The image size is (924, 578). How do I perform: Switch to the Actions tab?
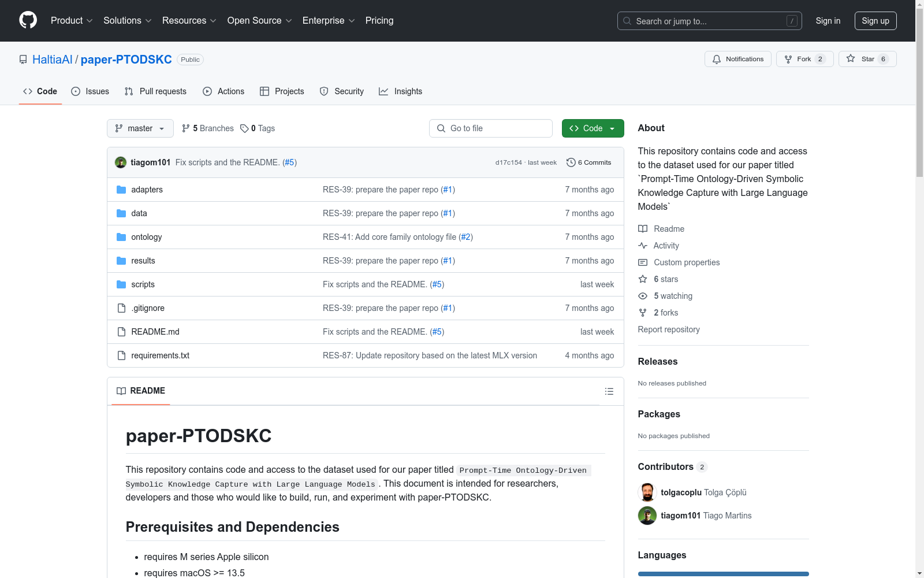[223, 91]
